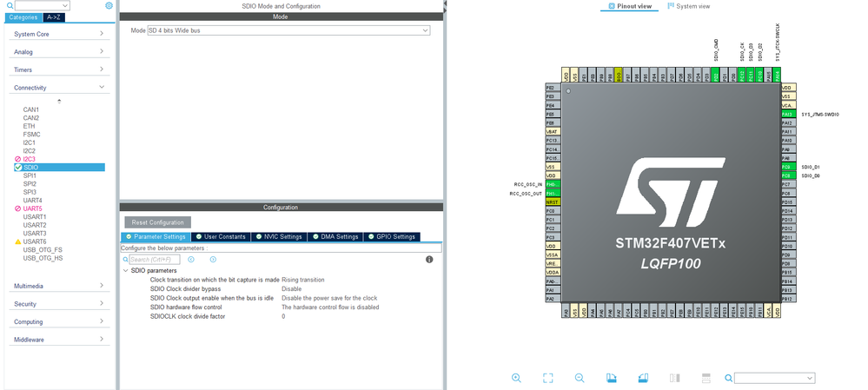Select USB_OTG_FS in the connectivity list
The height and width of the screenshot is (390, 868).
[x=43, y=250]
